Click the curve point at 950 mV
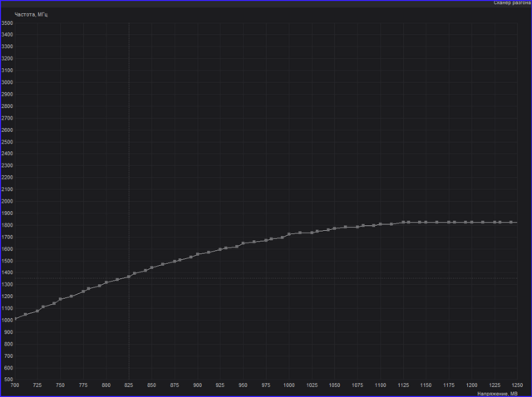 tap(243, 243)
